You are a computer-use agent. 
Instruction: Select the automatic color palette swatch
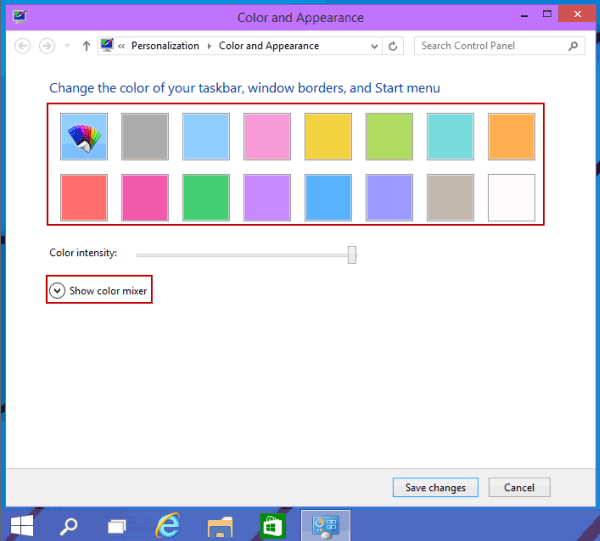[84, 137]
